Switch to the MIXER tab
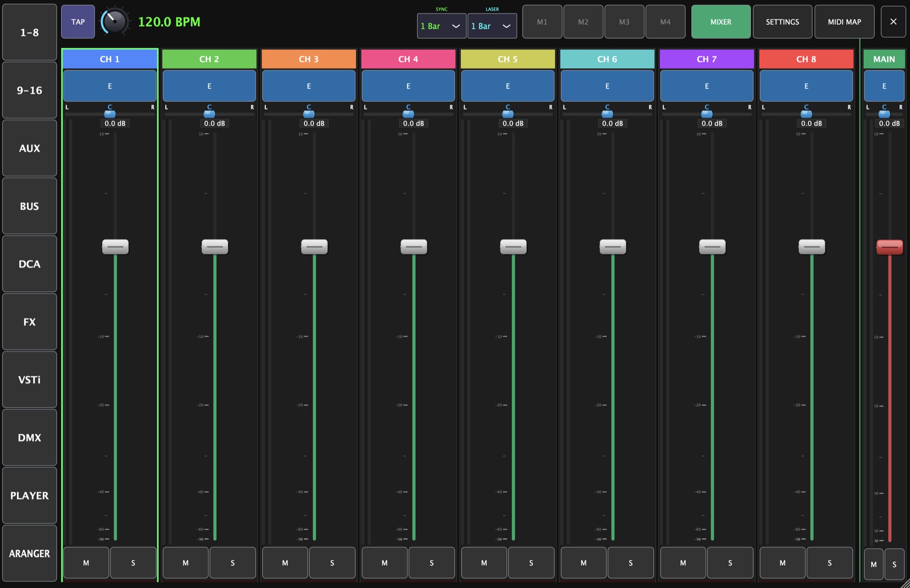910x588 pixels. (721, 22)
